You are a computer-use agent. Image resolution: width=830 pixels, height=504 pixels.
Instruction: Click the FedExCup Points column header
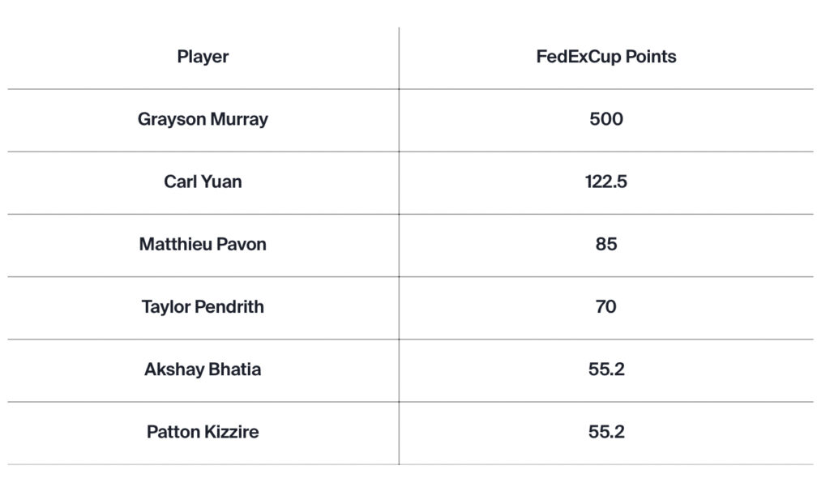pos(606,57)
